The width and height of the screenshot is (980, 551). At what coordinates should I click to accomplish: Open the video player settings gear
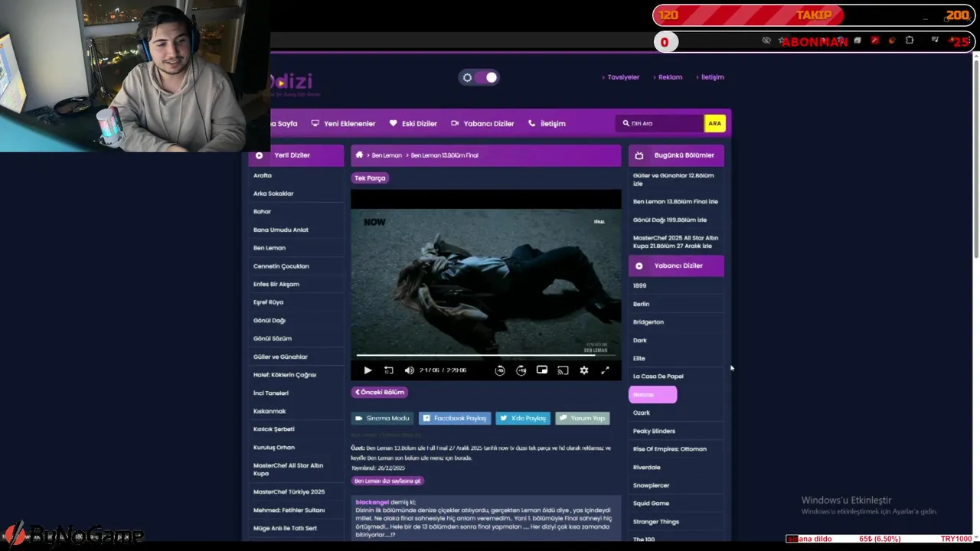584,370
